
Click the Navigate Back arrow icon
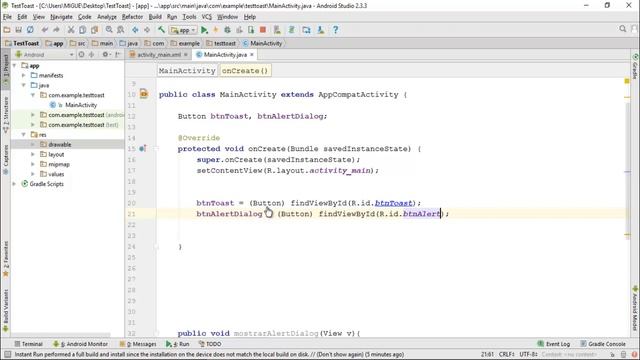pyautogui.click(x=135, y=30)
